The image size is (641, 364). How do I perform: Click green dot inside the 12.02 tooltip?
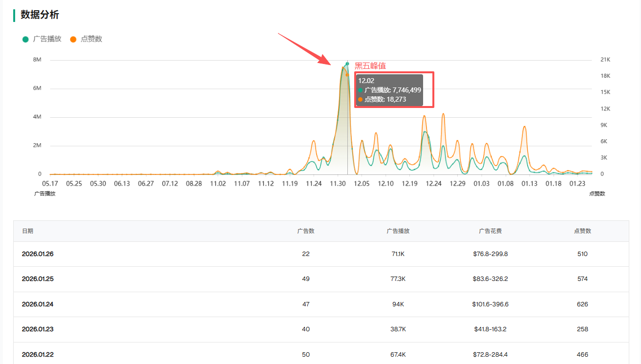click(x=361, y=90)
